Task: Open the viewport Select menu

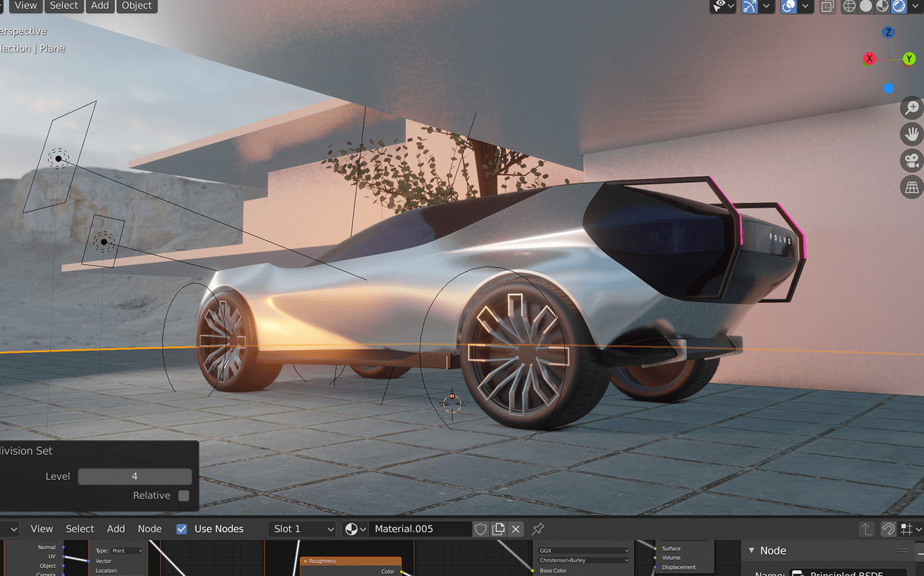Action: 64,5
